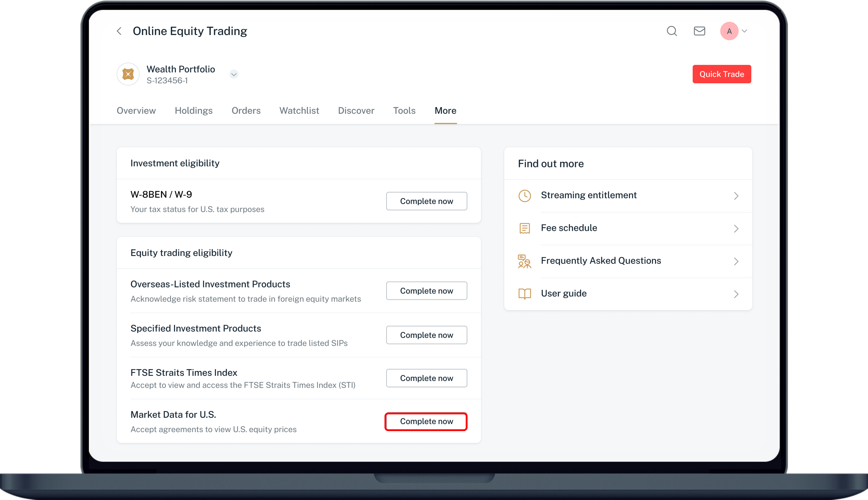Screen dimensions: 868x500
Task: Click the Frequently Asked Questions people icon
Action: point(524,261)
